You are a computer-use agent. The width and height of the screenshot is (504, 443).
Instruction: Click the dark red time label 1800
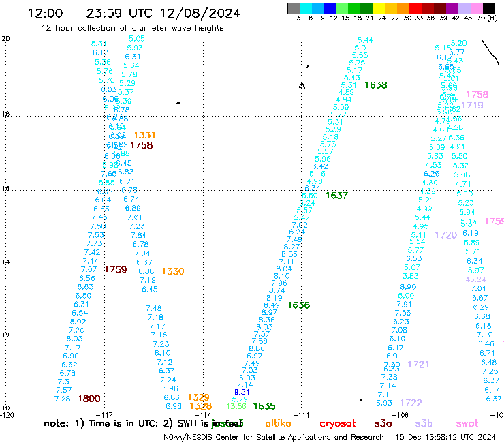[89, 399]
